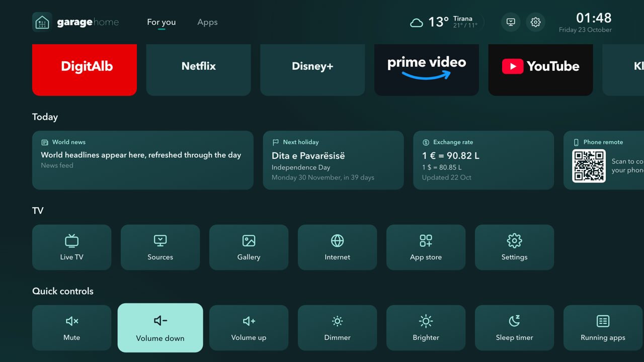The image size is (644, 362).
Task: Click the 01:48 clock display
Action: pyautogui.click(x=594, y=18)
